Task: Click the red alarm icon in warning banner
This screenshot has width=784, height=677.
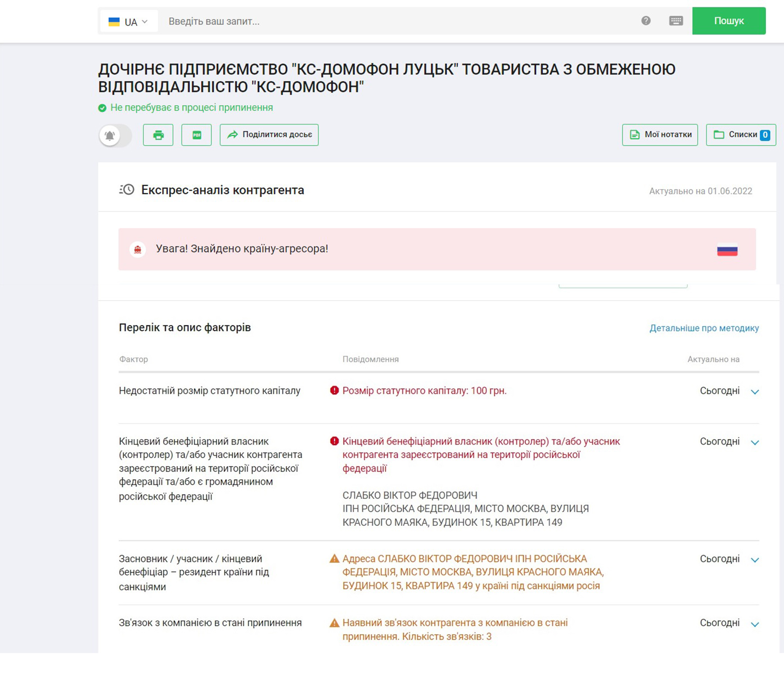Action: 138,249
